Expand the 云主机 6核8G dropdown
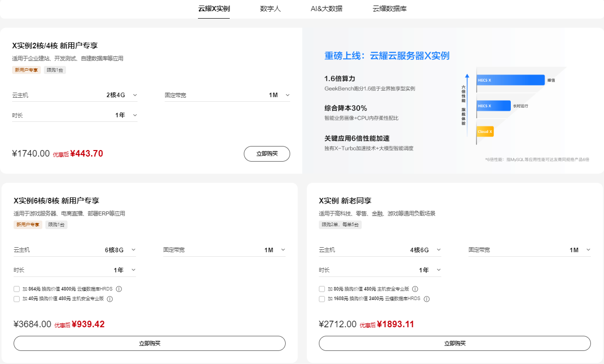 point(75,250)
